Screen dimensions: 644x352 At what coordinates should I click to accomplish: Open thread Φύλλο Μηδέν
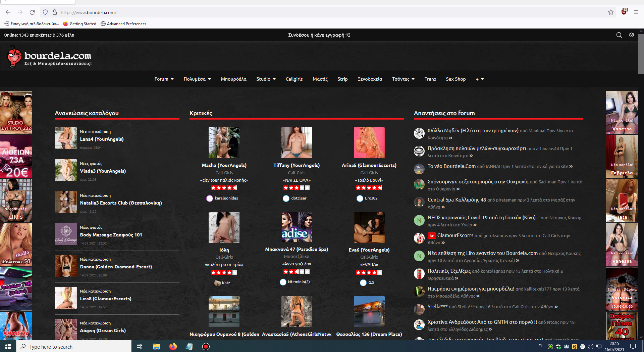(473, 131)
